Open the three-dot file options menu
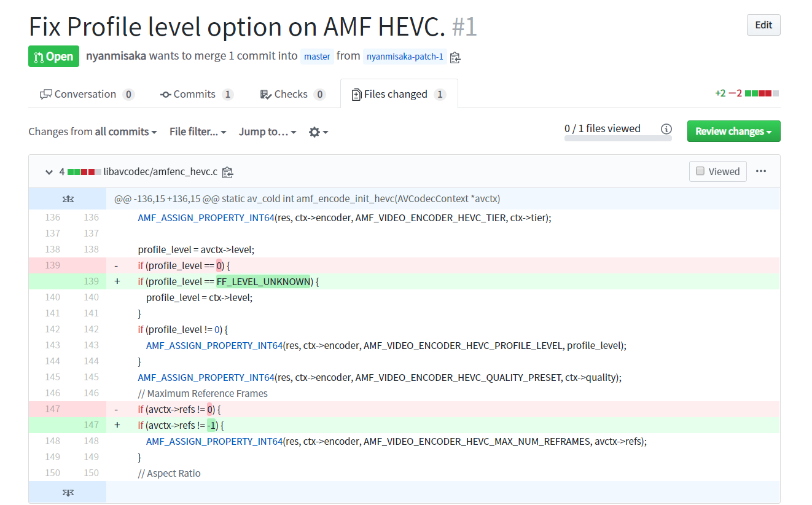The height and width of the screenshot is (505, 812). click(x=761, y=171)
